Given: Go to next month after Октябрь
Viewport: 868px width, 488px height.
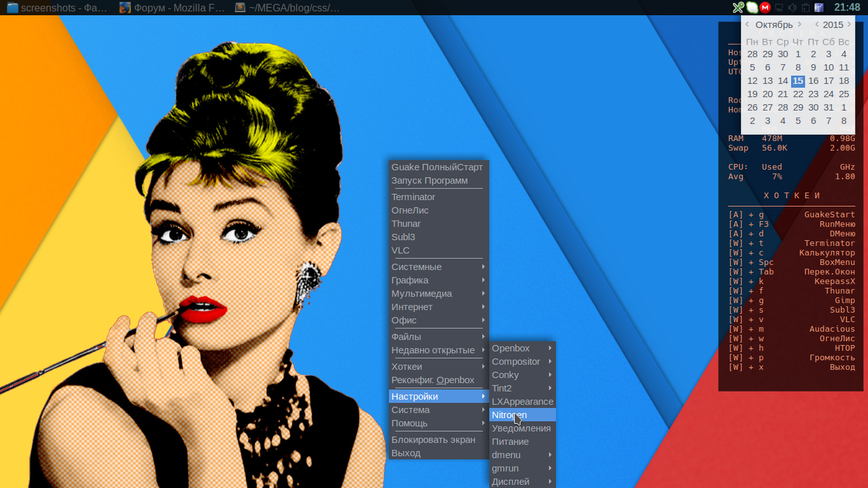Looking at the screenshot, I should click(x=799, y=25).
